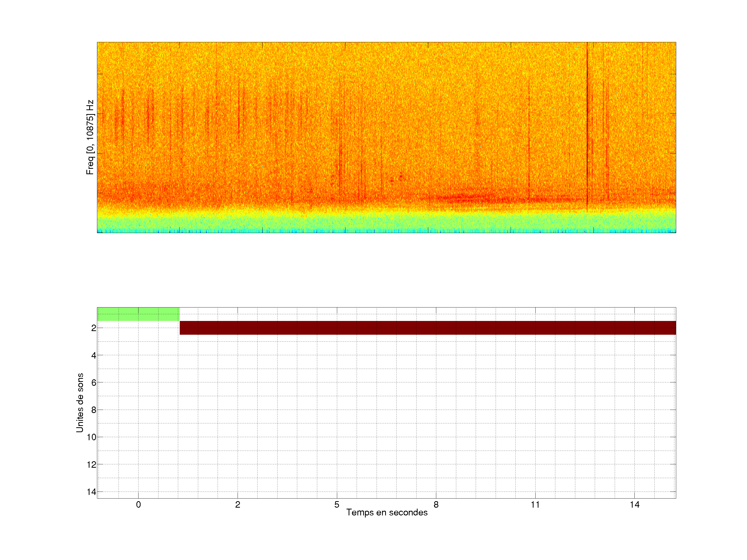747x560 pixels.
Task: Click the dark red sound unit bar
Action: tap(427, 328)
